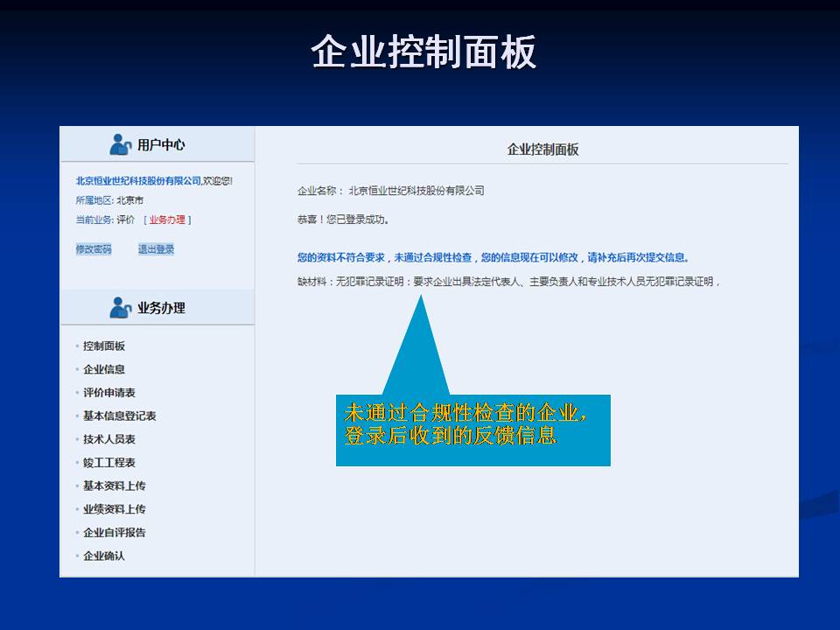Open the 企业信息 menu item
The width and height of the screenshot is (840, 630).
104,369
